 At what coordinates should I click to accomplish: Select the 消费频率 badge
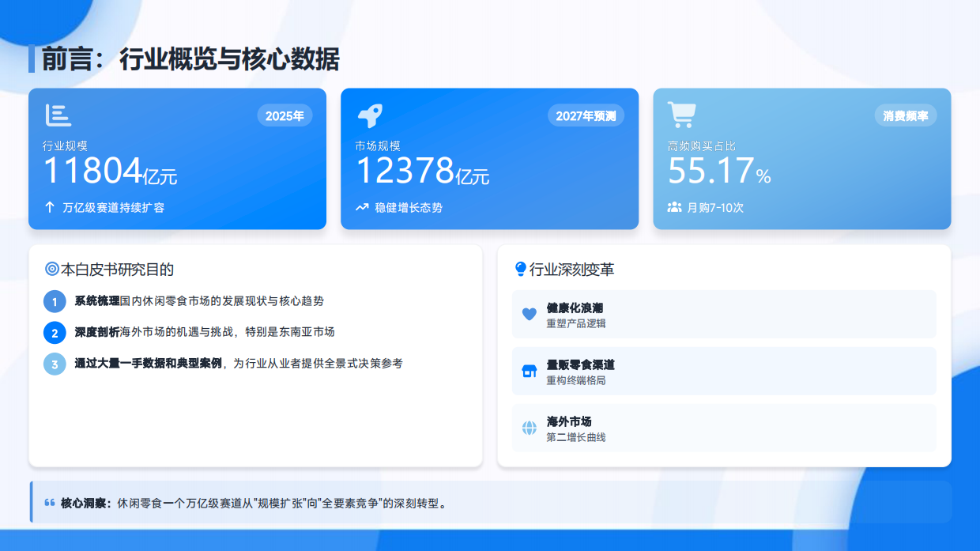(906, 115)
